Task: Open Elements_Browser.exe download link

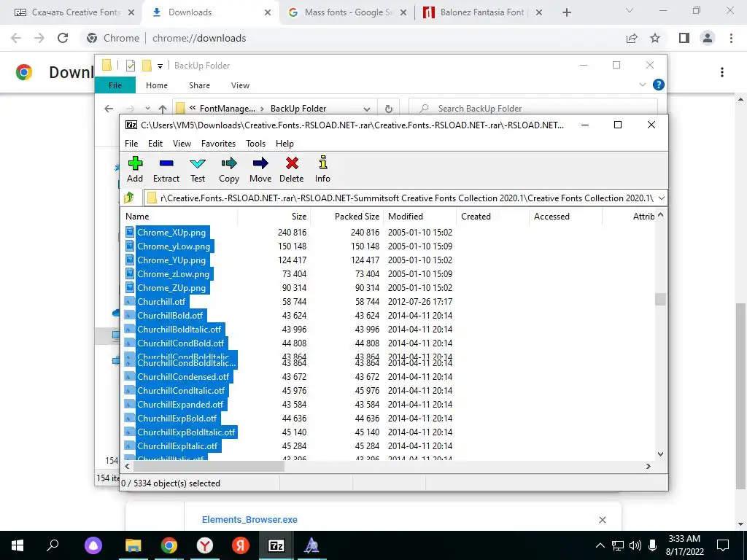Action: click(249, 519)
